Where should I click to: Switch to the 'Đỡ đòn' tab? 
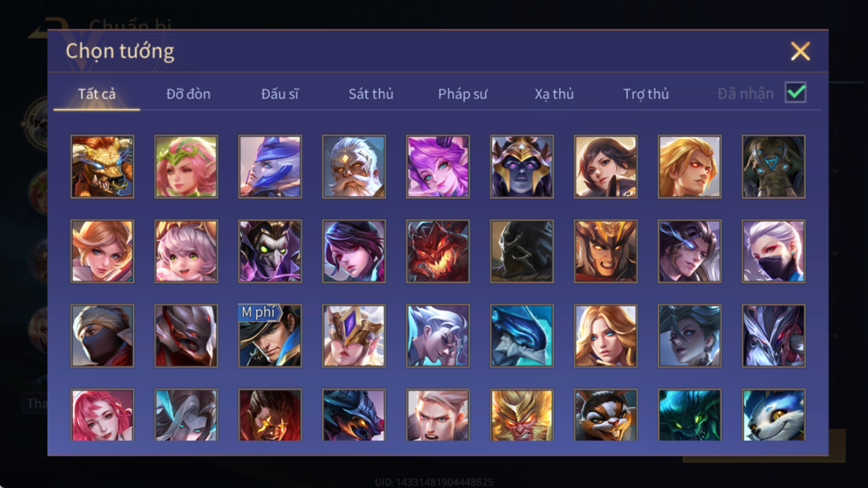pos(188,94)
